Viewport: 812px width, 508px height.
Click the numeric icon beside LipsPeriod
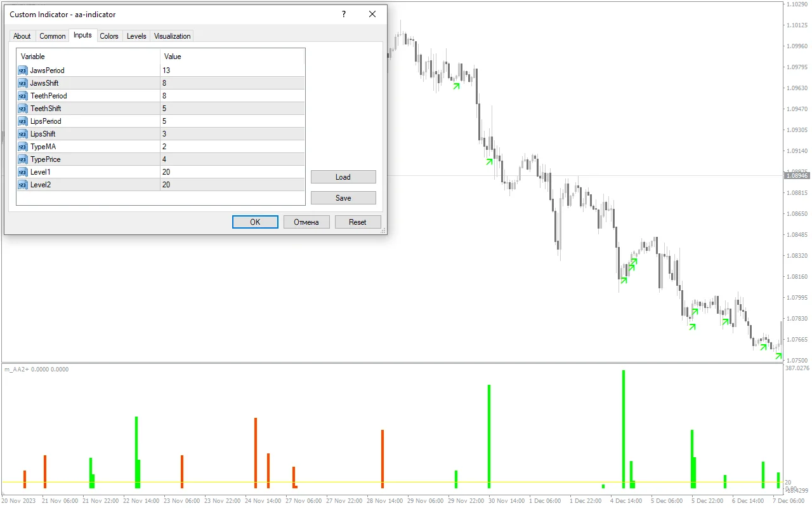click(23, 121)
